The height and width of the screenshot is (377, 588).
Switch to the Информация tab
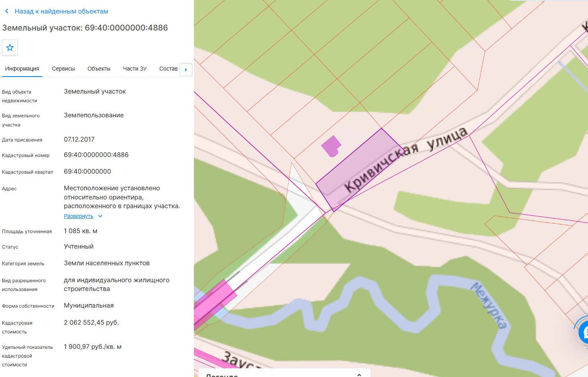coord(22,69)
